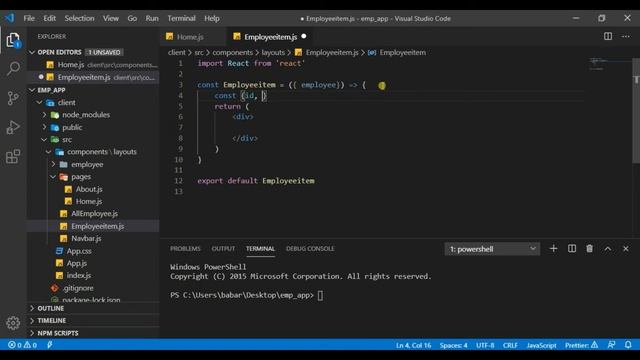This screenshot has height=360, width=640.
Task: Collapse the client folder
Action: [x=39, y=102]
